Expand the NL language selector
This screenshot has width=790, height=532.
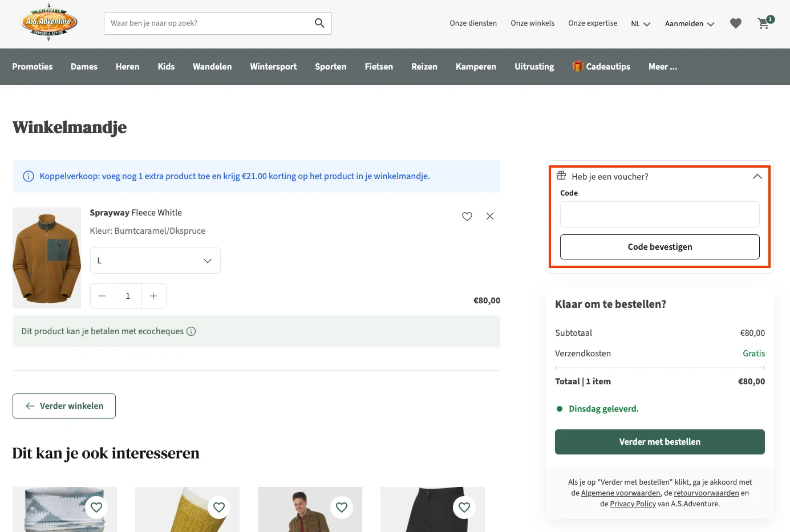pos(641,24)
